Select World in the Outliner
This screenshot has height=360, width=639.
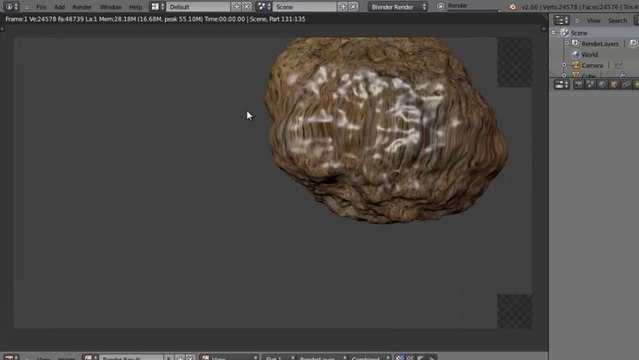pyautogui.click(x=589, y=54)
